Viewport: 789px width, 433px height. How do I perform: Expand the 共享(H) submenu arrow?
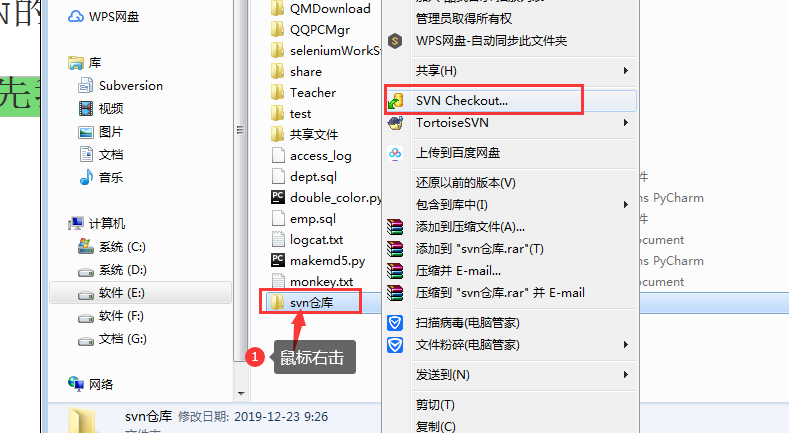625,71
